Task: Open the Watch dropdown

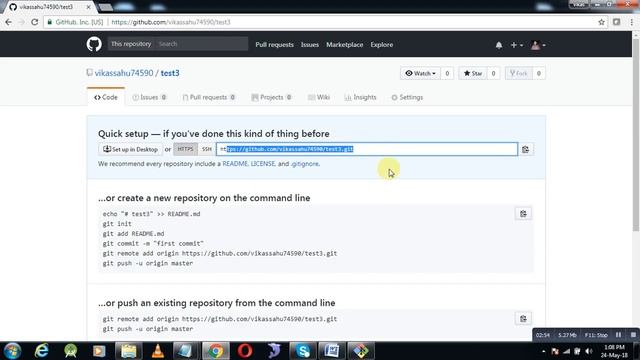Action: click(420, 73)
